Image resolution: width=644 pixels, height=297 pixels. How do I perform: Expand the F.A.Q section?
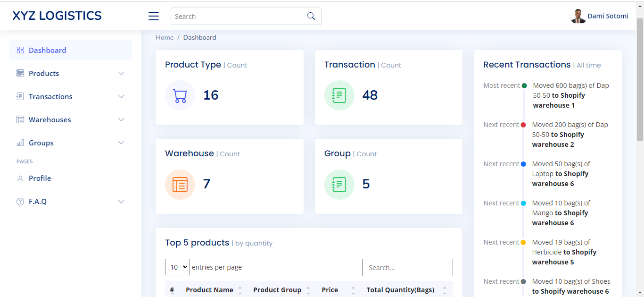tap(121, 201)
